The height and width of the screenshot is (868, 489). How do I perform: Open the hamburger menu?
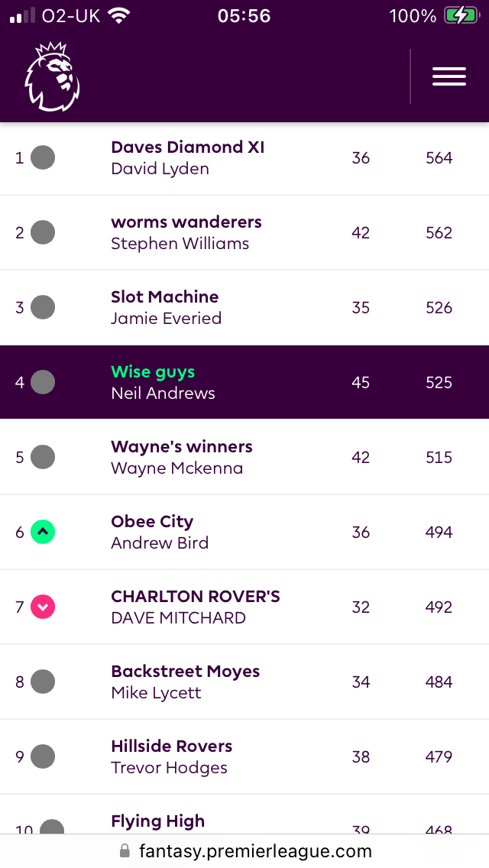(x=449, y=76)
